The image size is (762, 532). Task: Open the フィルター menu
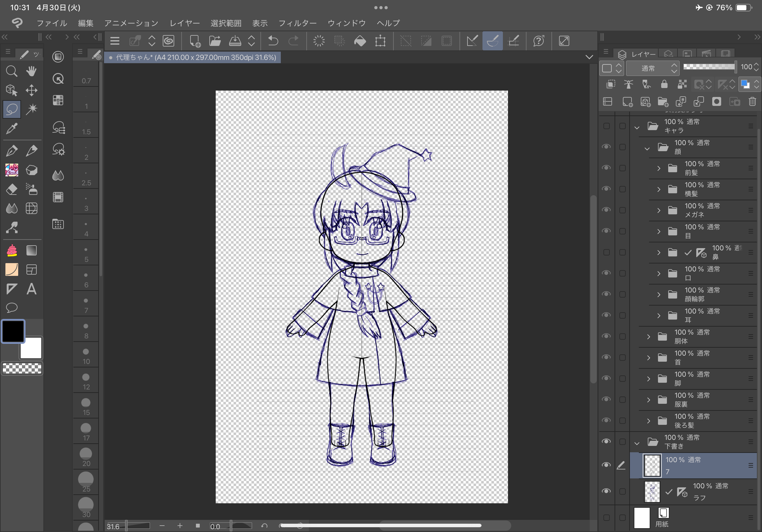coord(297,23)
